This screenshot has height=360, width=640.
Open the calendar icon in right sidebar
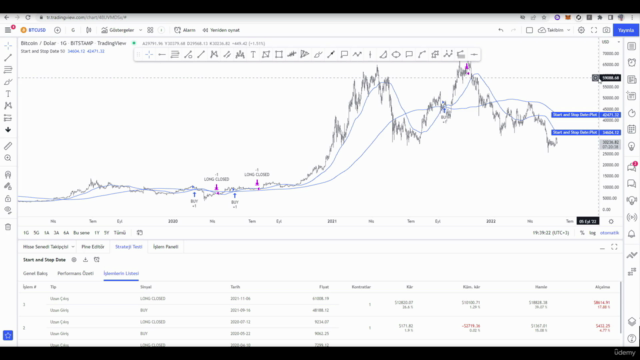tap(631, 129)
